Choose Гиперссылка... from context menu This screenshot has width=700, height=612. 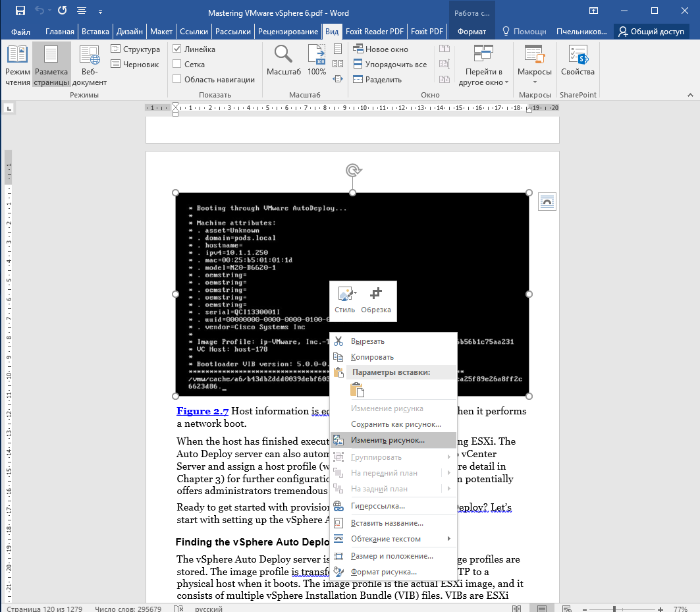click(x=394, y=506)
